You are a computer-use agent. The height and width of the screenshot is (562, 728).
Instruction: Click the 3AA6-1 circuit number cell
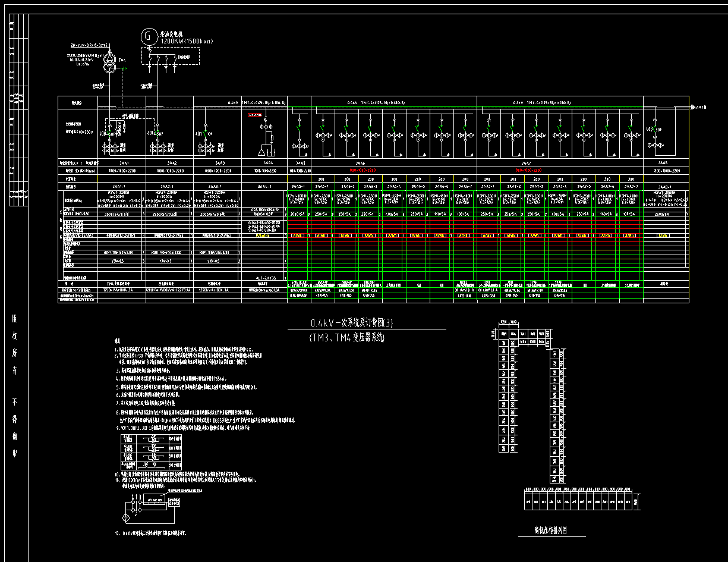point(322,186)
